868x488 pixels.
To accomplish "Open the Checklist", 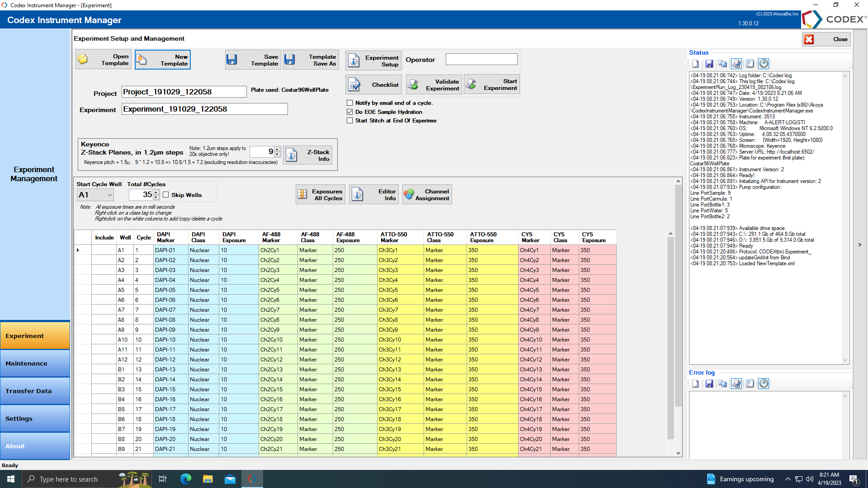I will pos(373,85).
